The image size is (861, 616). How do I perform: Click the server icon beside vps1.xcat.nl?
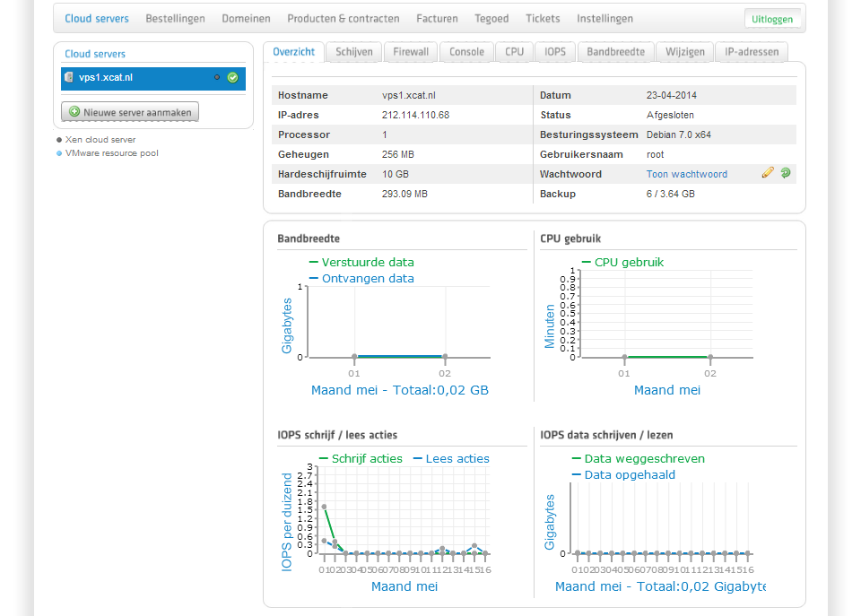(x=69, y=78)
